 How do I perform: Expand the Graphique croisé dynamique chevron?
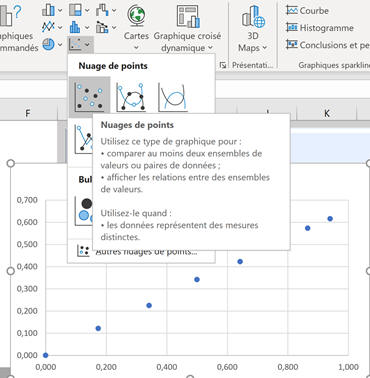(210, 48)
